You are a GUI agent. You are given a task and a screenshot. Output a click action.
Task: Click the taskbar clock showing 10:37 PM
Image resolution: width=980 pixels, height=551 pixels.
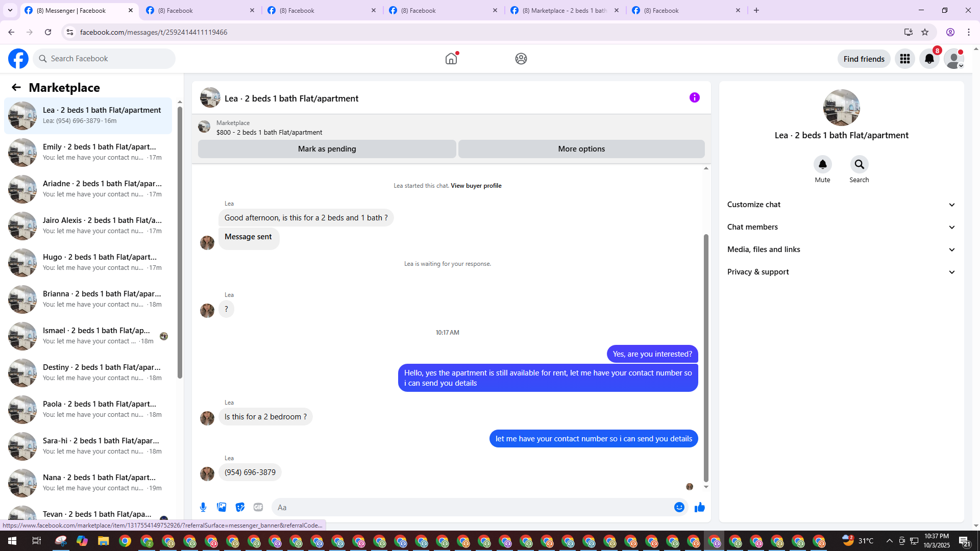click(x=937, y=541)
